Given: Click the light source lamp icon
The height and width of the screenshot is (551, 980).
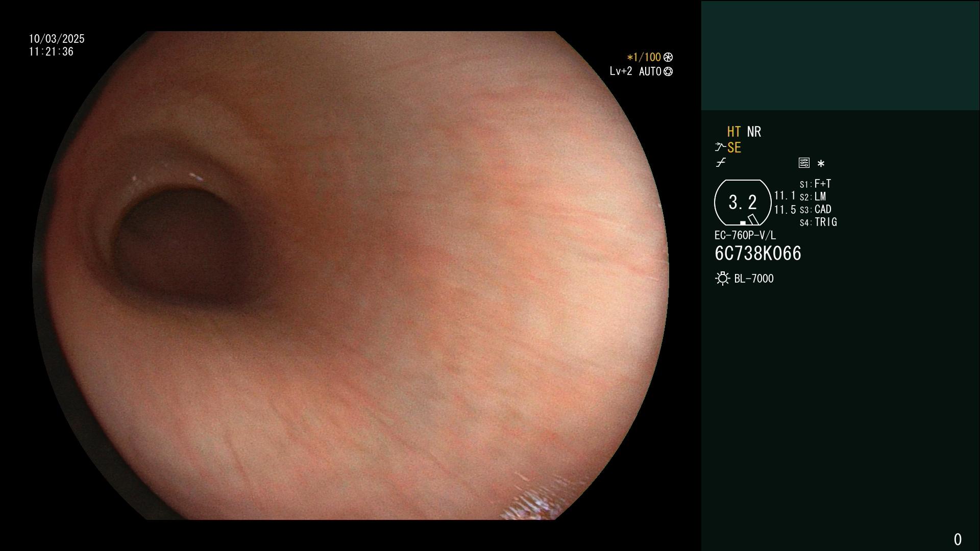Looking at the screenshot, I should click(722, 279).
